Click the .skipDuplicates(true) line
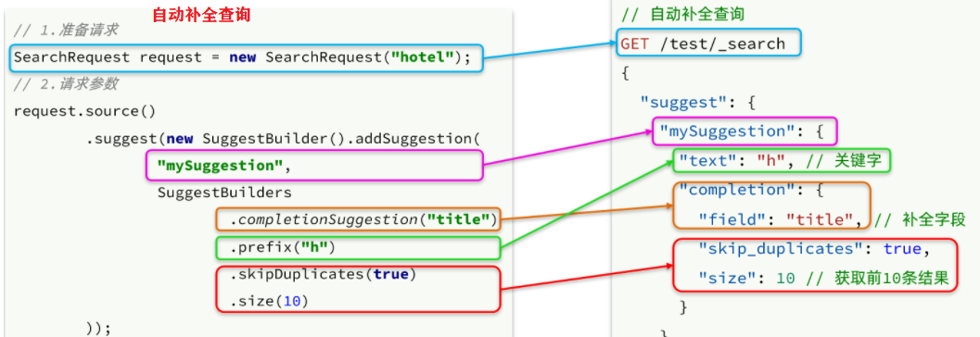 coord(323,274)
